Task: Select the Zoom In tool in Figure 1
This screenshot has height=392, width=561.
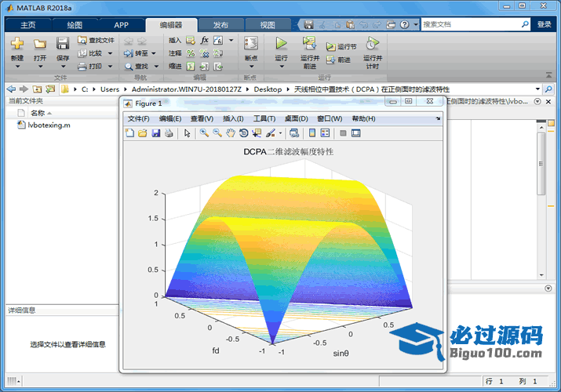Action: click(x=204, y=133)
